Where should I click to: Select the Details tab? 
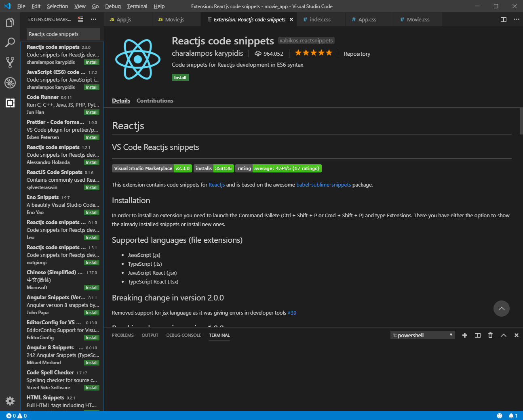point(121,101)
